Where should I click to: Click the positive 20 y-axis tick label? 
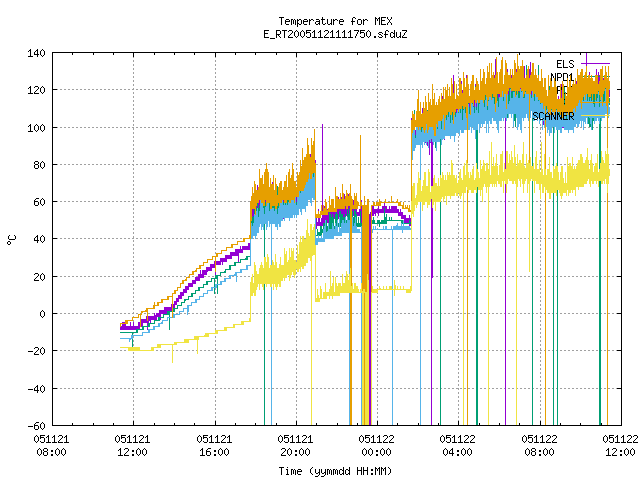[x=39, y=277]
